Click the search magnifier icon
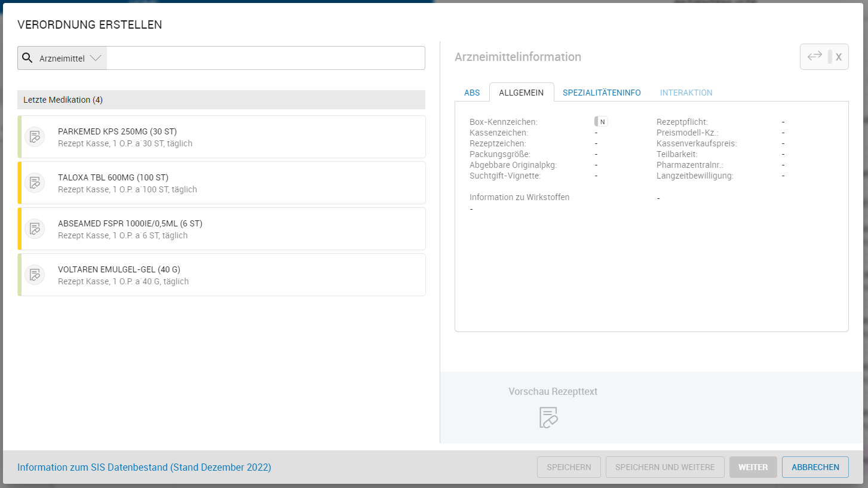 click(x=27, y=58)
